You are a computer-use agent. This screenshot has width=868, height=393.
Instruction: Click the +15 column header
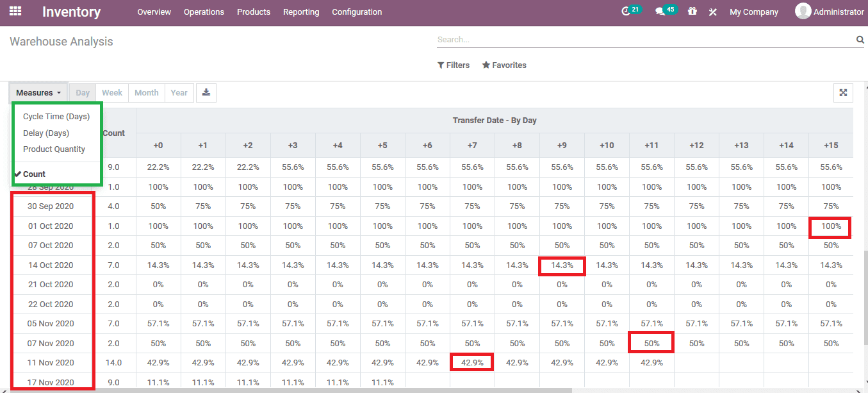click(x=831, y=146)
